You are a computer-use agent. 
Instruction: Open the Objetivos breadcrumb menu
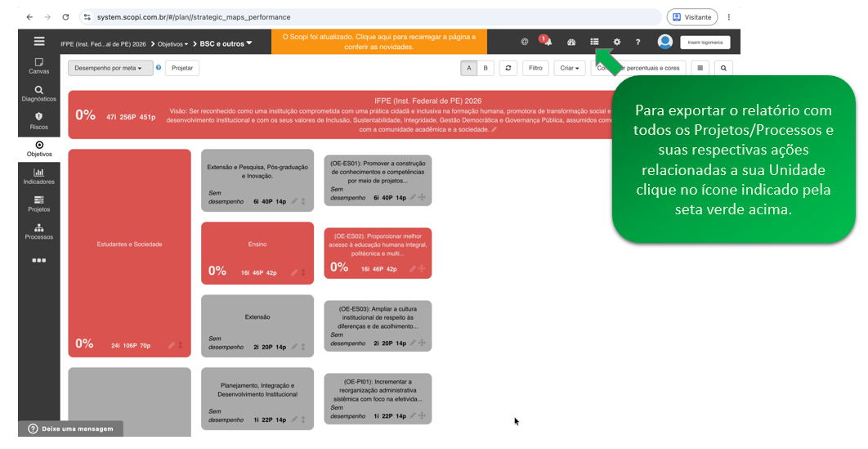coord(172,43)
